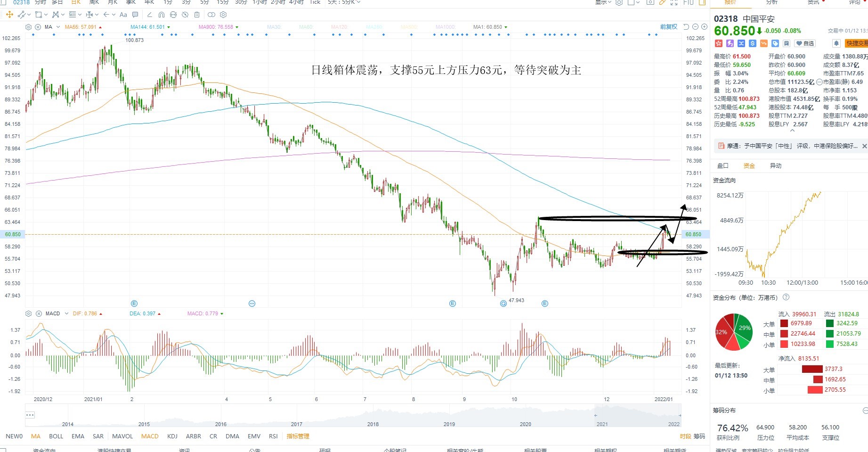868x452 pixels.
Task: Open the 分析 tab in right panel
Action: pyautogui.click(x=771, y=2)
